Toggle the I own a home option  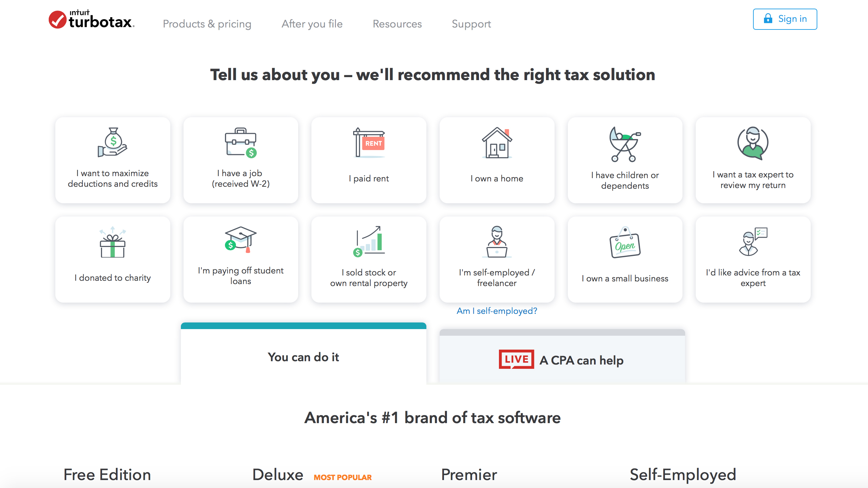(x=497, y=159)
